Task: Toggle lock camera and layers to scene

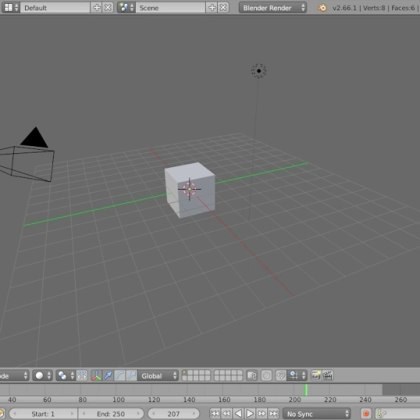Action: click(x=252, y=376)
